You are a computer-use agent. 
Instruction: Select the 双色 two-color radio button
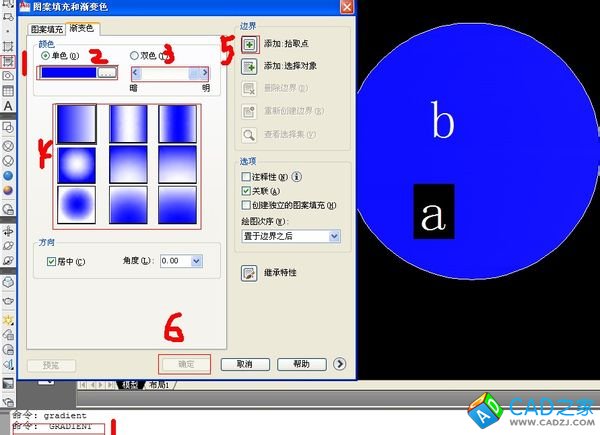(135, 56)
